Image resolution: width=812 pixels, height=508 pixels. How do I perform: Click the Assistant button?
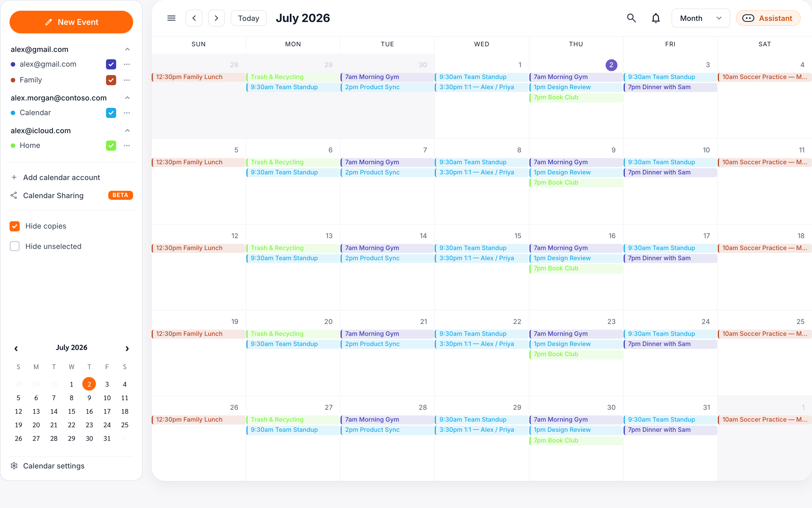[x=768, y=18]
